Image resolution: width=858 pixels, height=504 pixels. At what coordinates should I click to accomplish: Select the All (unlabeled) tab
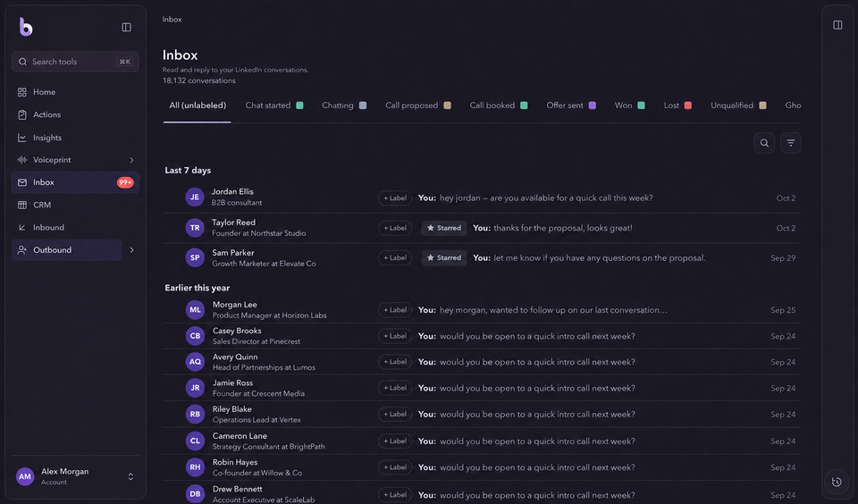197,105
